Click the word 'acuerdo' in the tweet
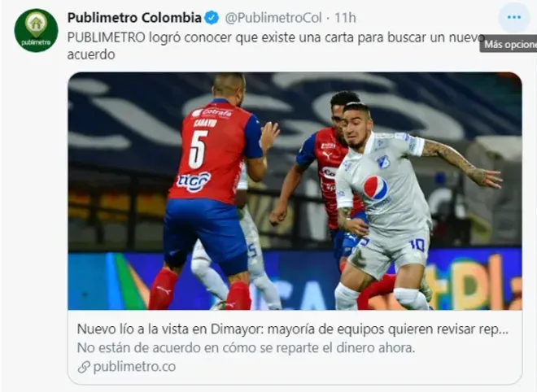 click(x=91, y=54)
